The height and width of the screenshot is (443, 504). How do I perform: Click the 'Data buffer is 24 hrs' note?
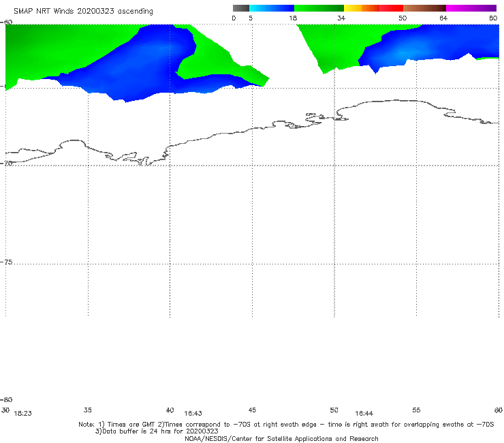click(157, 431)
